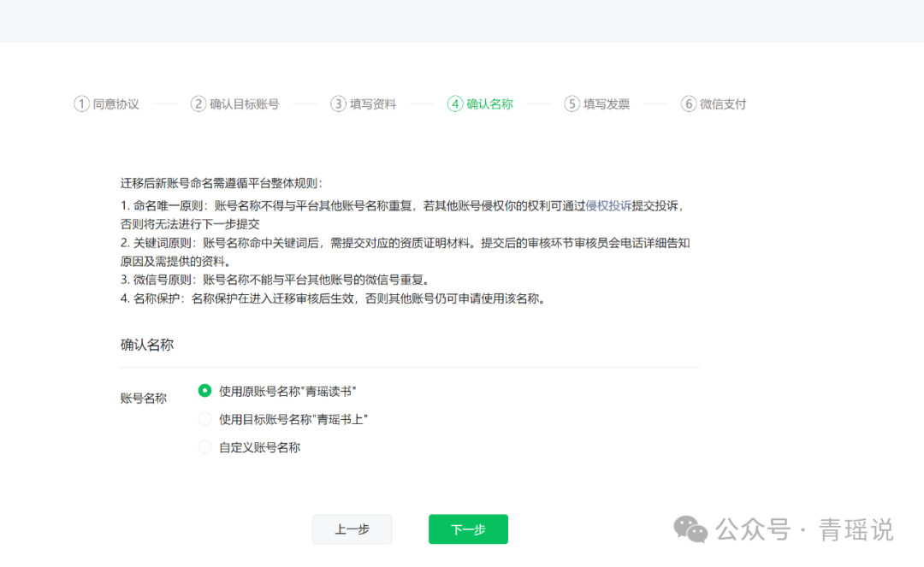The image size is (924, 567).
Task: Switch to the 填写发票 step label
Action: click(x=599, y=103)
